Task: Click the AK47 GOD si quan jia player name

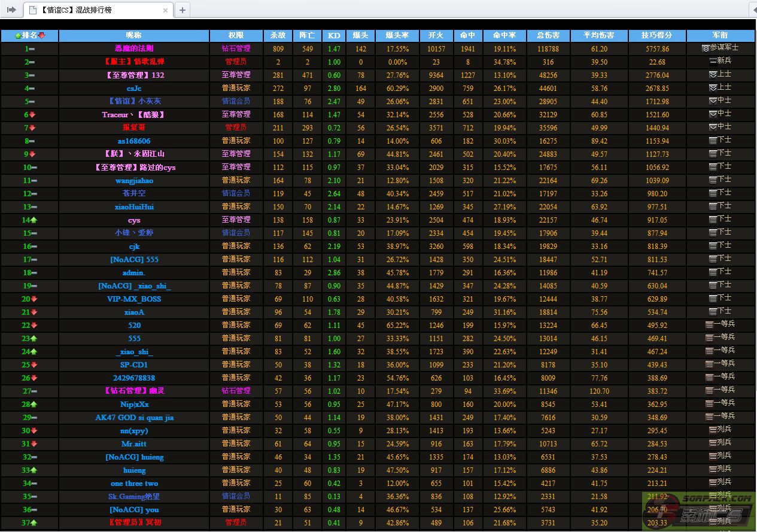Action: pos(134,418)
